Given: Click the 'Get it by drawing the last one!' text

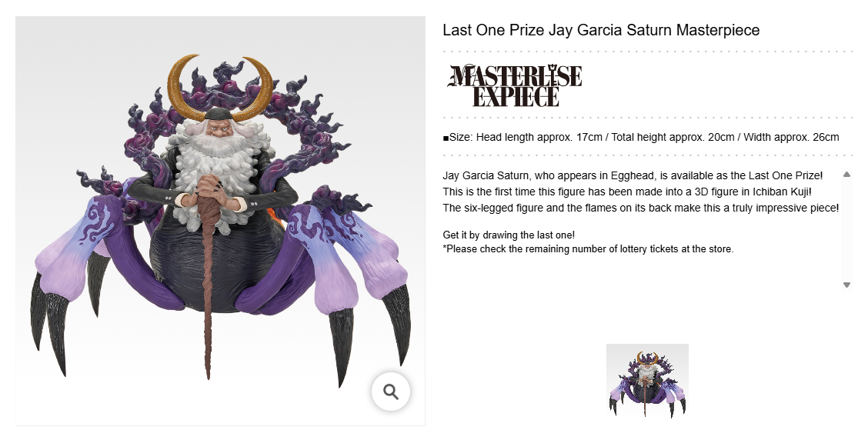Looking at the screenshot, I should tap(509, 235).
